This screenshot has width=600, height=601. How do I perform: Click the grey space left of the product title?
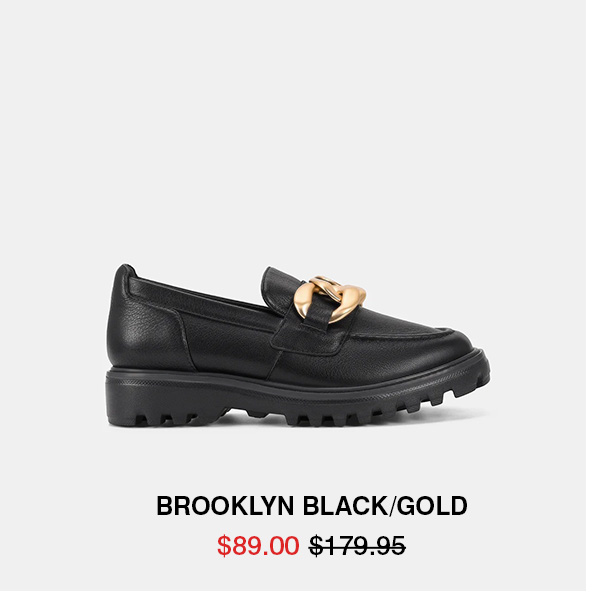point(78,506)
